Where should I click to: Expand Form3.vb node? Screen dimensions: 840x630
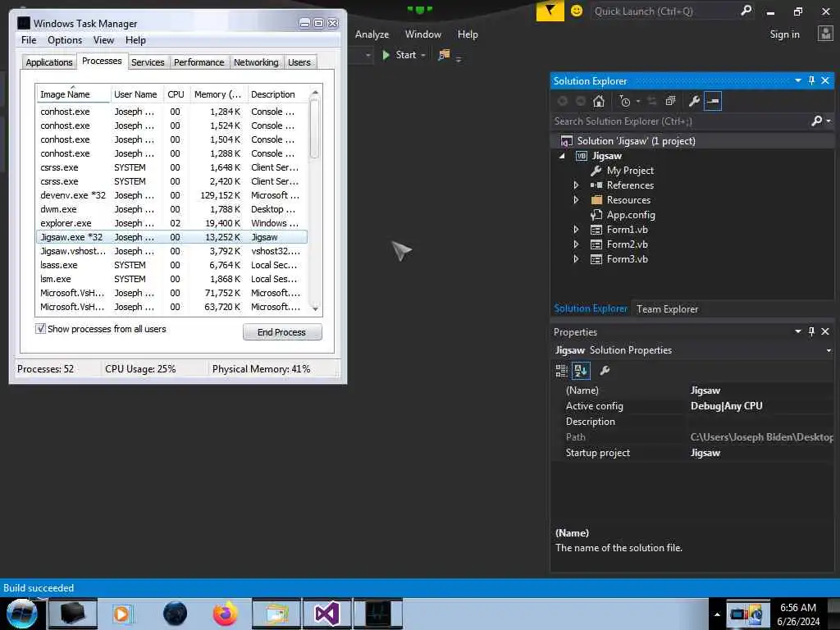576,258
